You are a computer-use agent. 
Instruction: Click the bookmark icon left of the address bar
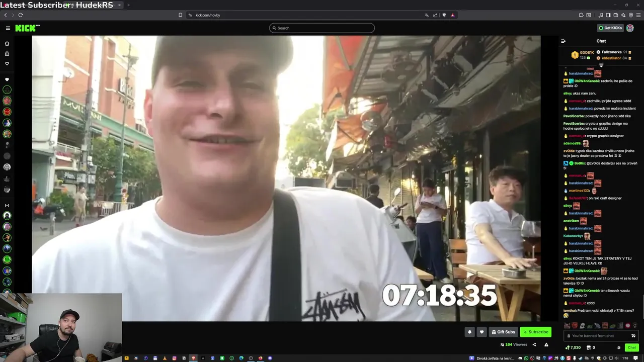180,15
